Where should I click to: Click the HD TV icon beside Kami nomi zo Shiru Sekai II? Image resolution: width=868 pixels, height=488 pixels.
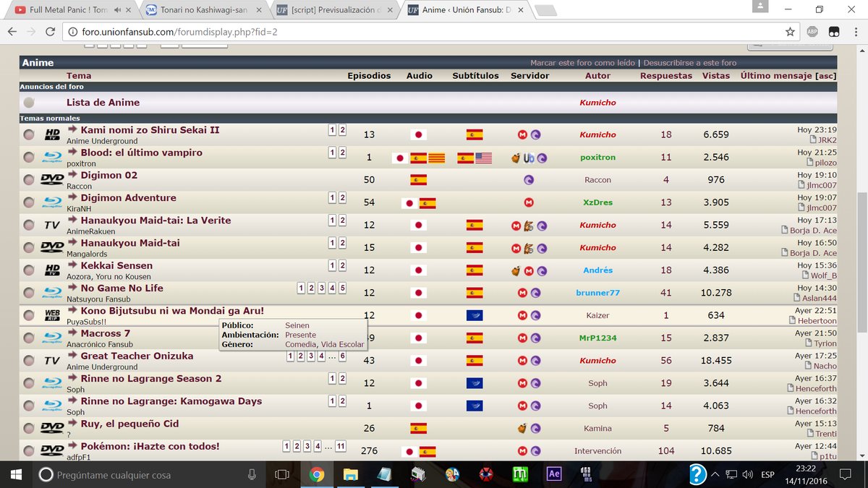52,134
